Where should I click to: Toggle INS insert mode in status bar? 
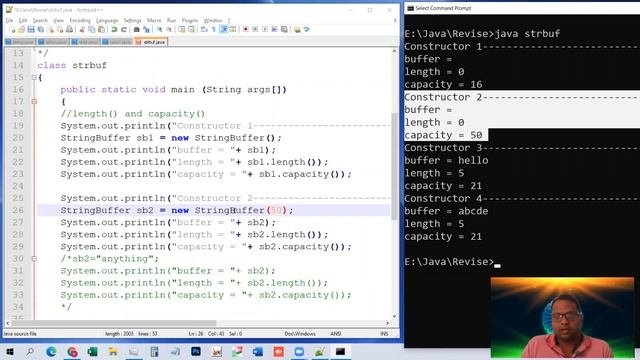(x=384, y=333)
